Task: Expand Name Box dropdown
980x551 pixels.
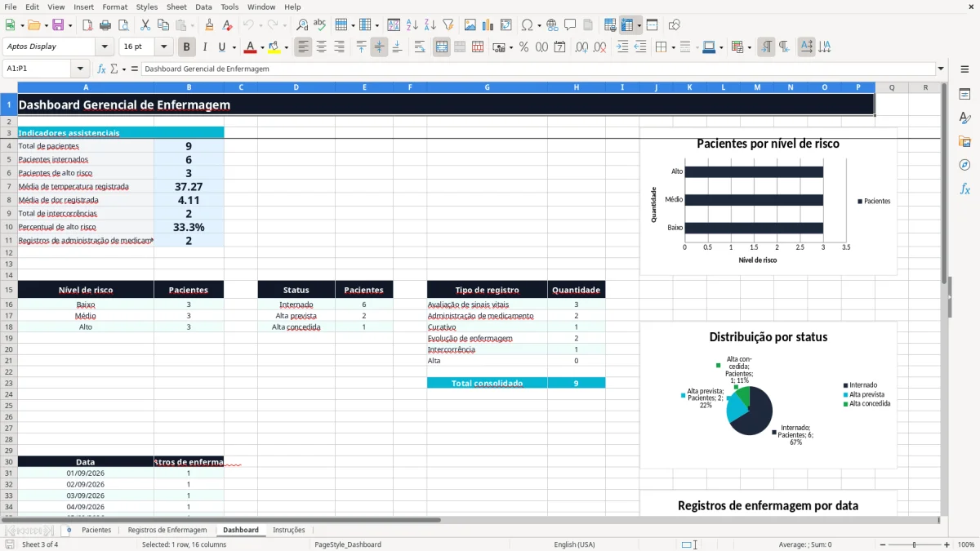Action: click(80, 69)
